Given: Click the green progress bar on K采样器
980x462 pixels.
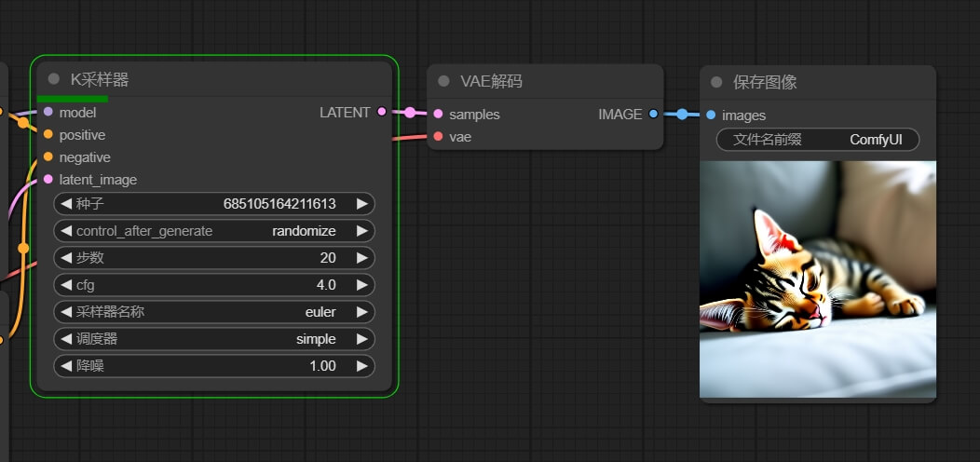Looking at the screenshot, I should tap(73, 98).
